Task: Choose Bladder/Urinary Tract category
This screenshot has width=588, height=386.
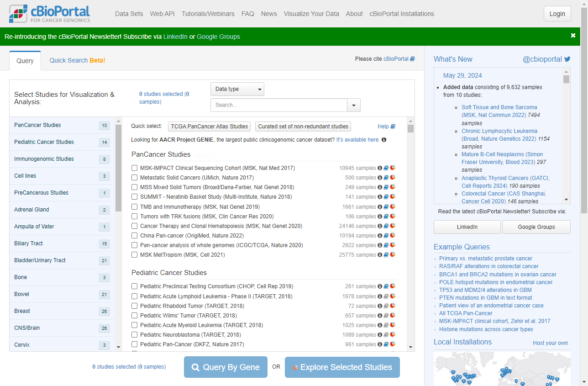Action: pyautogui.click(x=62, y=260)
